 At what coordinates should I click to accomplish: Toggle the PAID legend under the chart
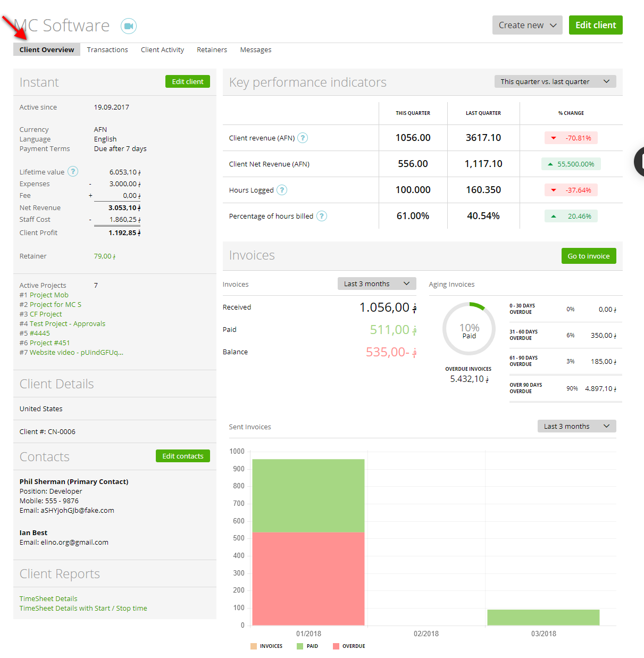[307, 646]
